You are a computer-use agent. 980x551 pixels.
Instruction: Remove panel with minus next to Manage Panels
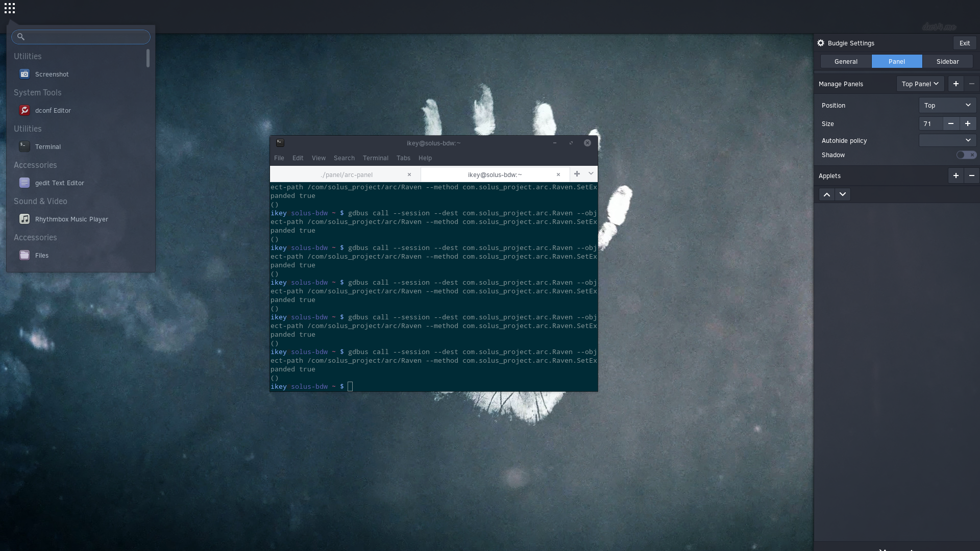coord(972,84)
